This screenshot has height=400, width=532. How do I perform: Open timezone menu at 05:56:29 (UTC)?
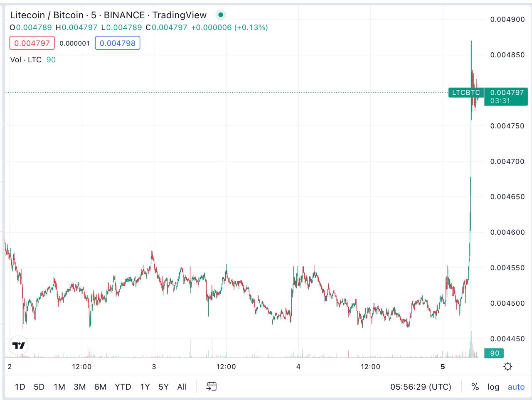click(x=421, y=387)
